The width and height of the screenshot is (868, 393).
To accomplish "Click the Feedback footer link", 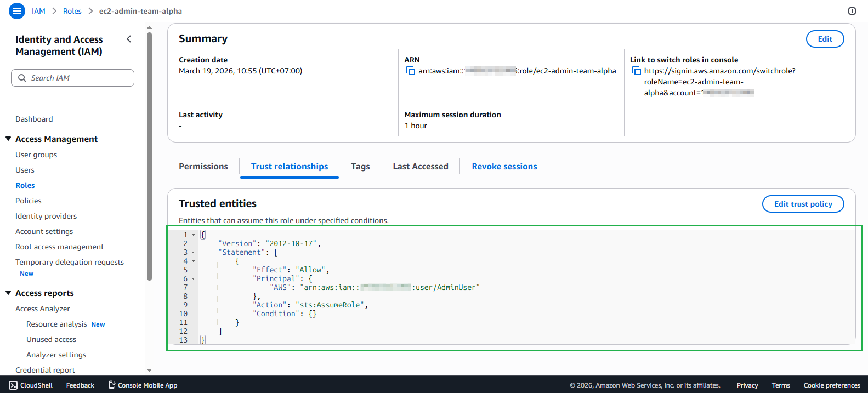I will 80,385.
